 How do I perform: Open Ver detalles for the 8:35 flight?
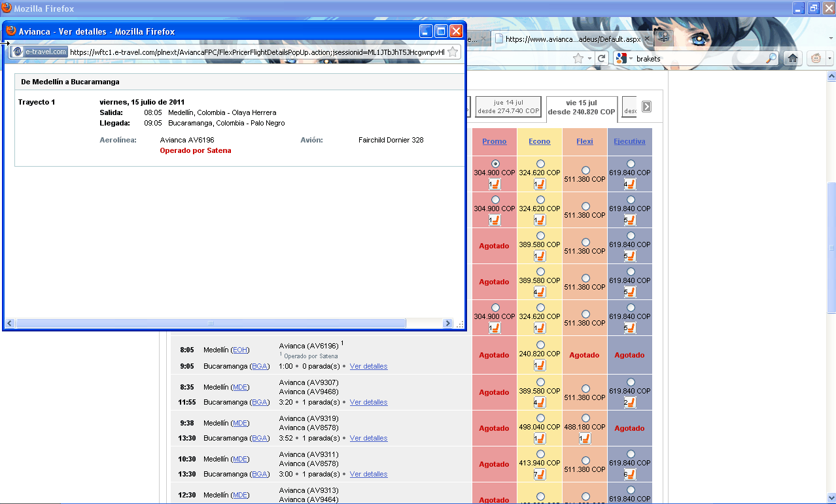tap(368, 402)
